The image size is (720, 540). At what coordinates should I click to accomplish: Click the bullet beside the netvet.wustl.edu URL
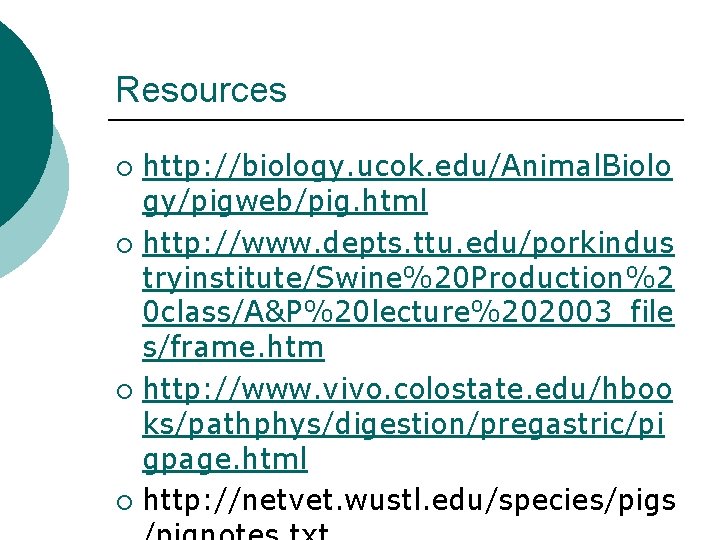tap(124, 502)
